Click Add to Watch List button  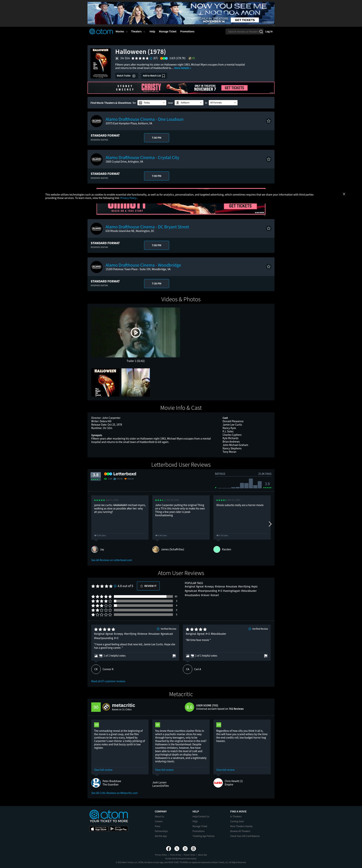pyautogui.click(x=154, y=76)
